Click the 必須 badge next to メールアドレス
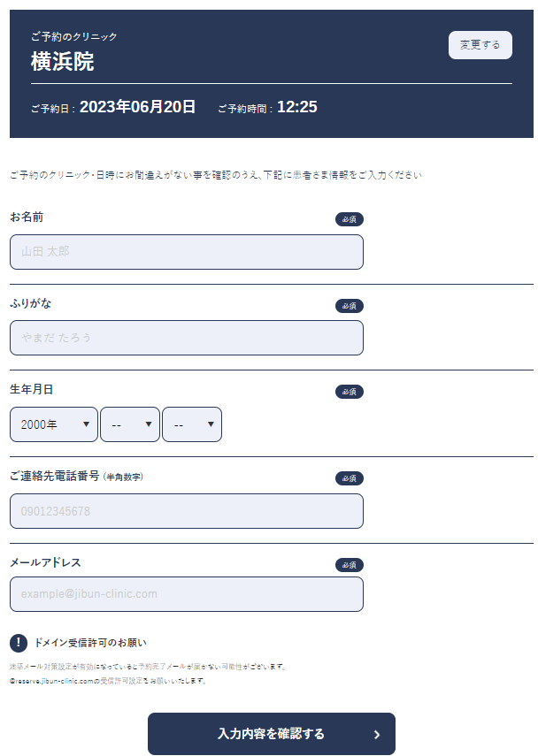The height and width of the screenshot is (756, 538). pos(350,565)
